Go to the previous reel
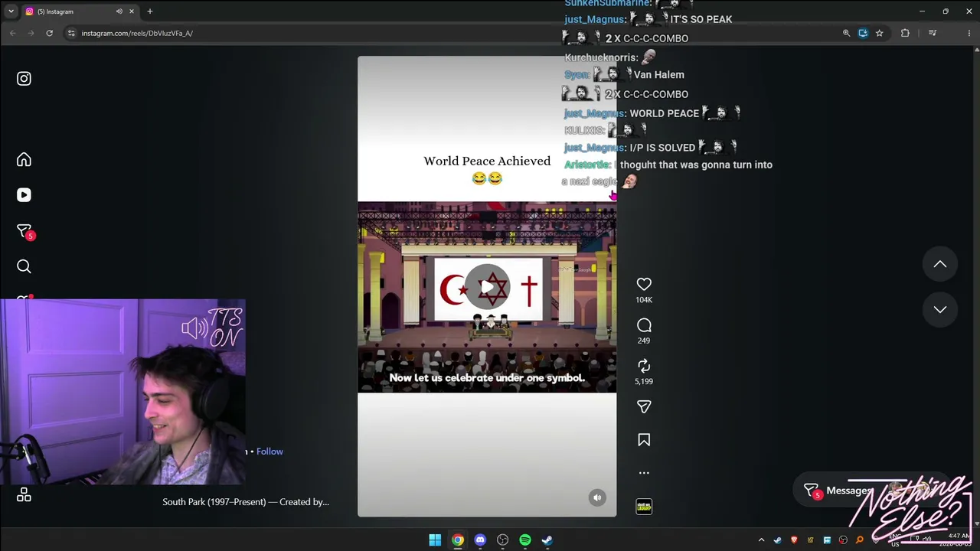This screenshot has height=551, width=980. coord(940,264)
